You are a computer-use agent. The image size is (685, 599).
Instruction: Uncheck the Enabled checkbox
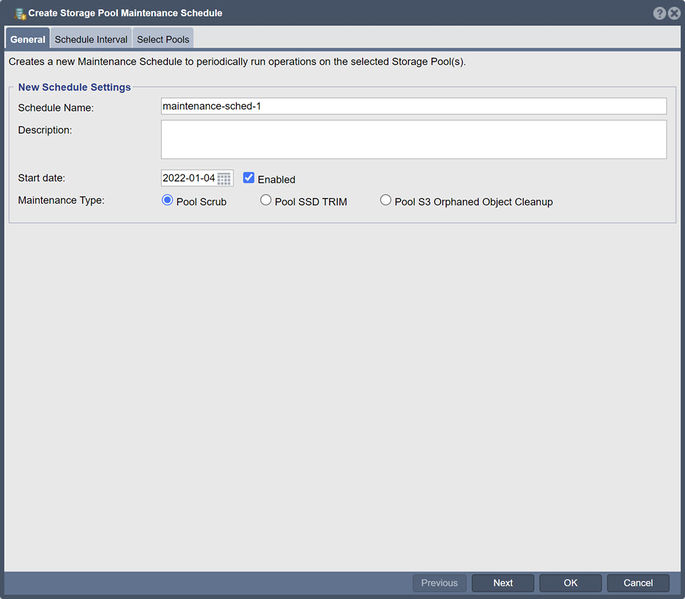249,178
